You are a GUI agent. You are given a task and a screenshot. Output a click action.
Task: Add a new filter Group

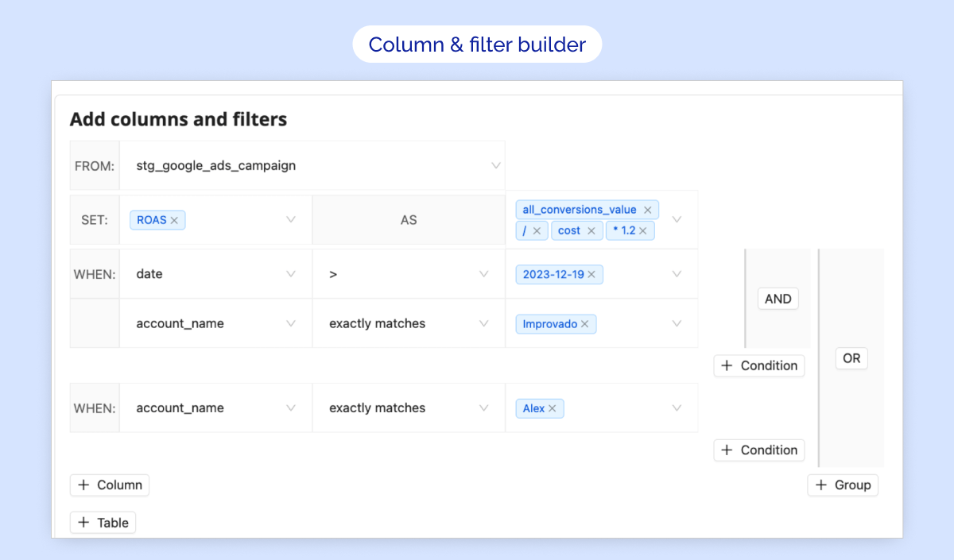click(x=843, y=485)
